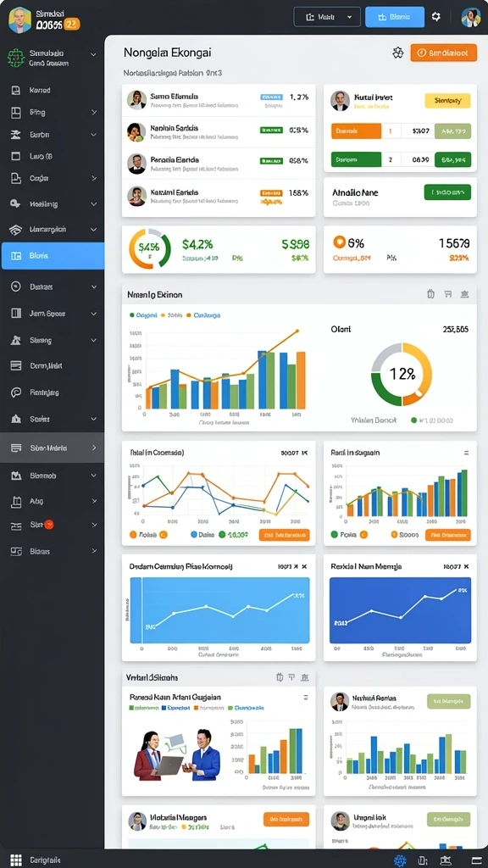The height and width of the screenshot is (868, 488).
Task: Click the orange button in page header
Action: click(444, 53)
